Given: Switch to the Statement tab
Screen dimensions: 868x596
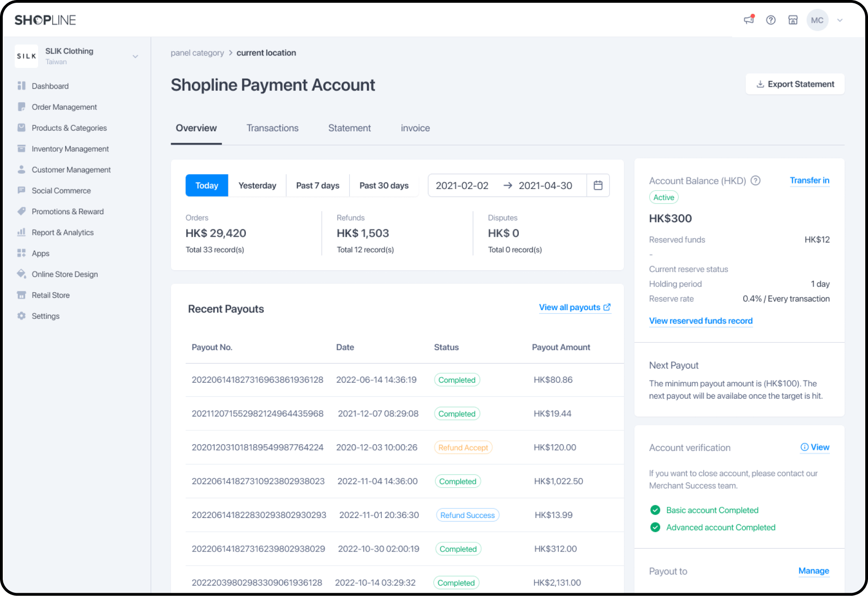Looking at the screenshot, I should click(x=350, y=128).
